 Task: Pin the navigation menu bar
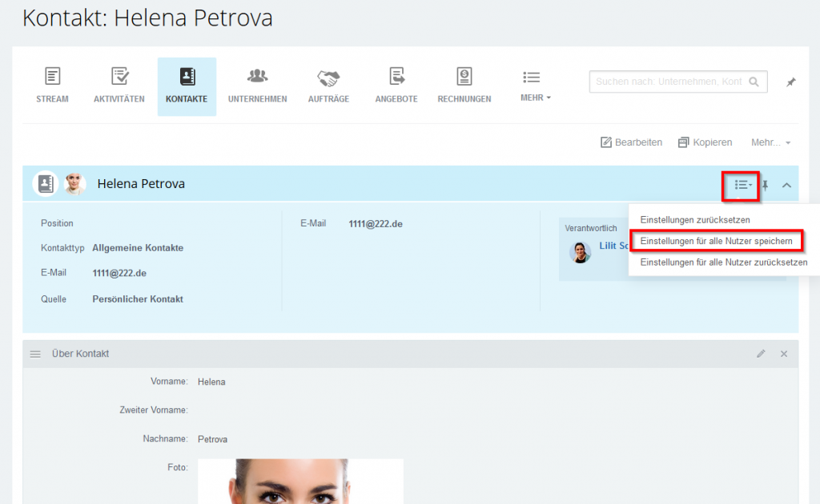(790, 82)
